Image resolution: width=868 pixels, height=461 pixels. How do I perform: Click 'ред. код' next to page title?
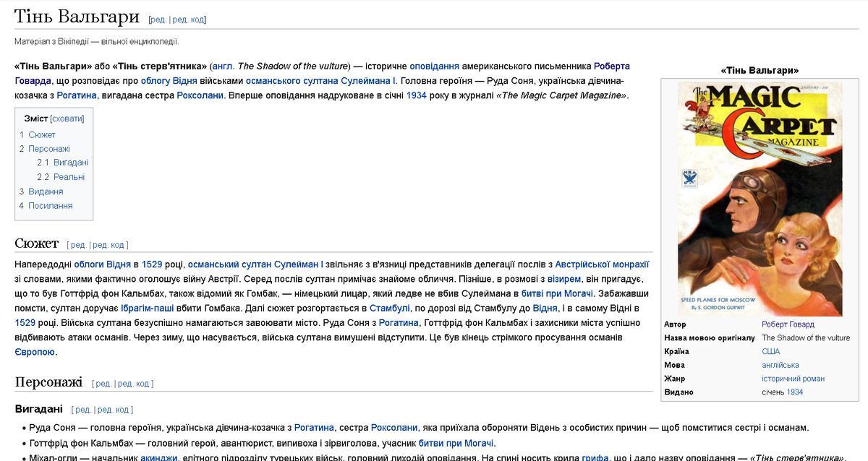point(187,20)
